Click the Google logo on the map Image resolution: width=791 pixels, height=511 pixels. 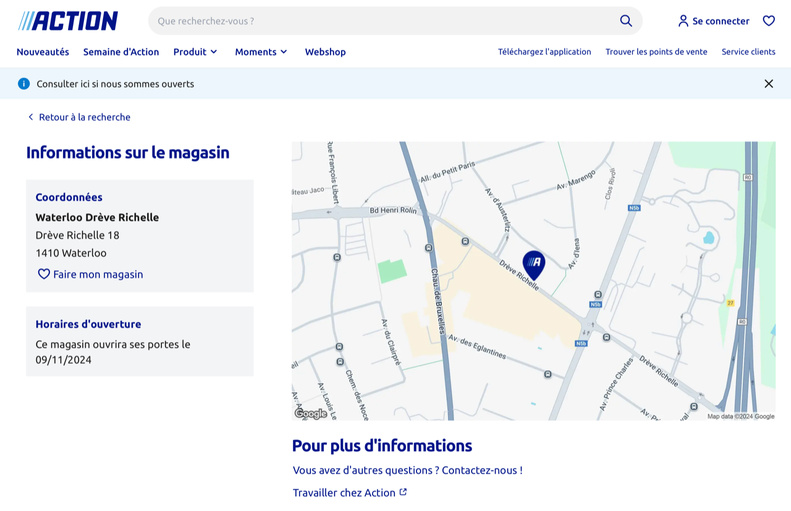310,414
